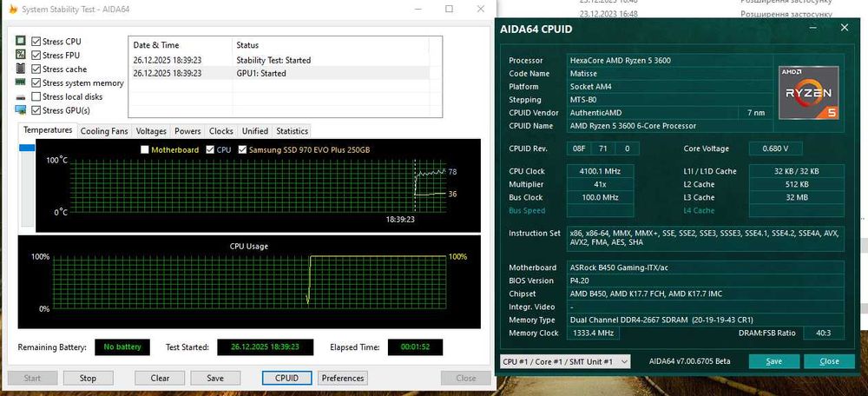This screenshot has height=396, width=868.
Task: Click the BIOS Version value P4.20
Action: pyautogui.click(x=706, y=280)
